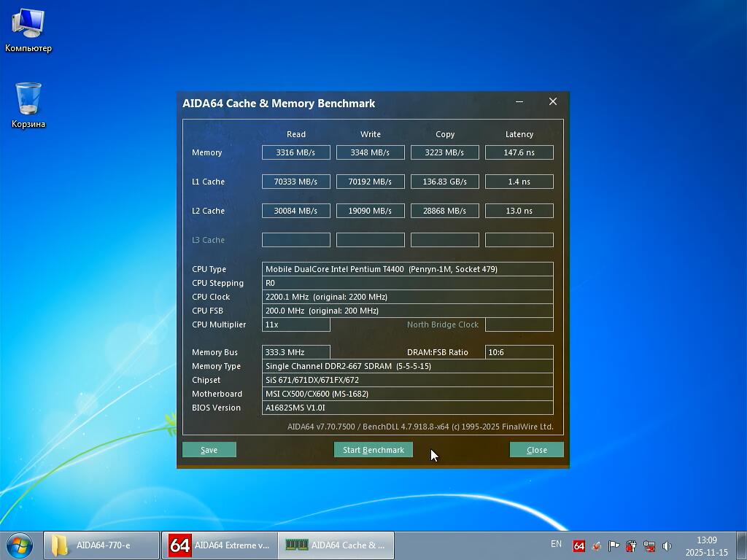
Task: Open the AIDA64-770-e folder taskbar item
Action: point(101,545)
